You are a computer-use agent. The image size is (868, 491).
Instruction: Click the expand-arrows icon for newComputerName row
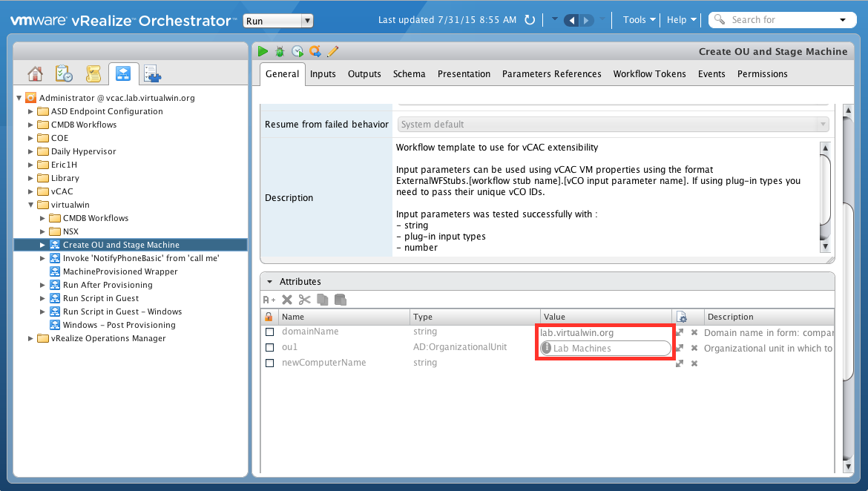click(x=680, y=363)
